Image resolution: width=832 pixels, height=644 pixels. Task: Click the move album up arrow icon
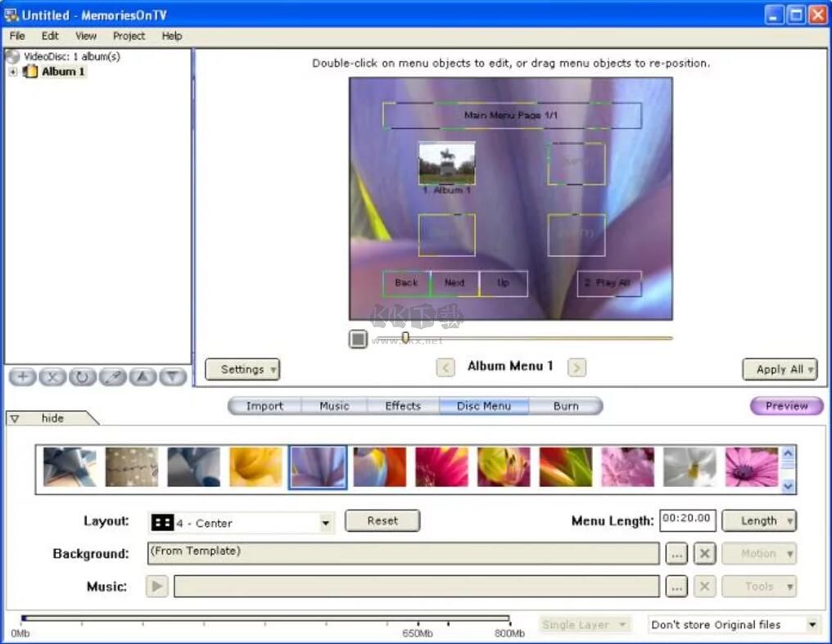[x=142, y=377]
